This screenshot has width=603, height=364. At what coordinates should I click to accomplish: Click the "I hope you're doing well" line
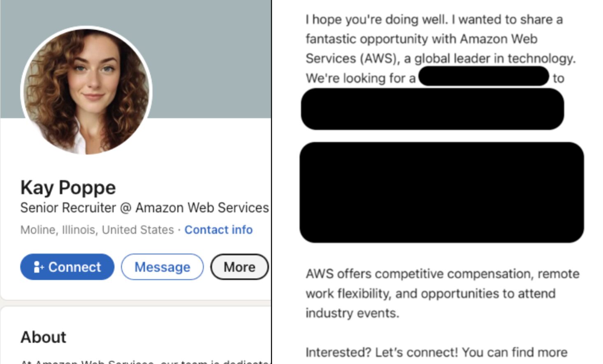pyautogui.click(x=434, y=19)
